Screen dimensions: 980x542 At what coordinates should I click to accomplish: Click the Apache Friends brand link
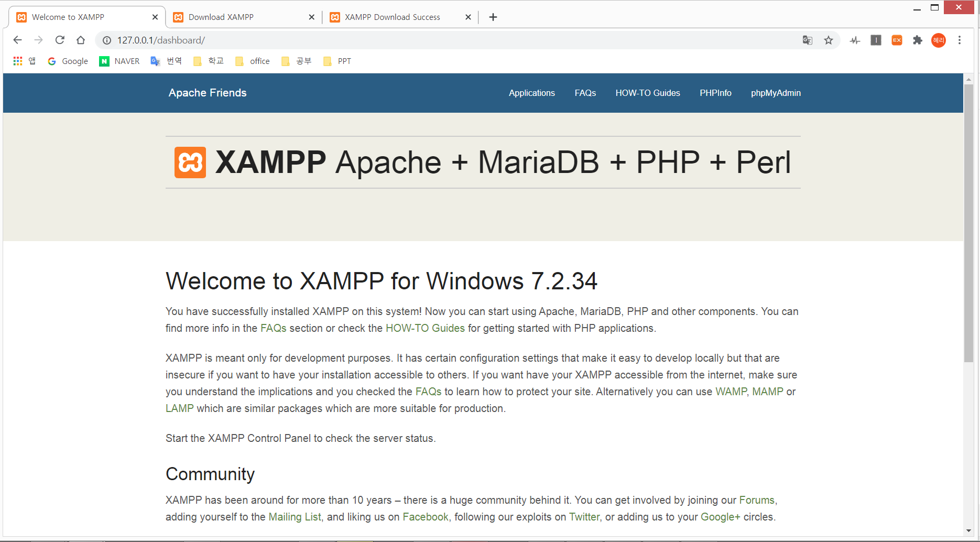coord(208,93)
